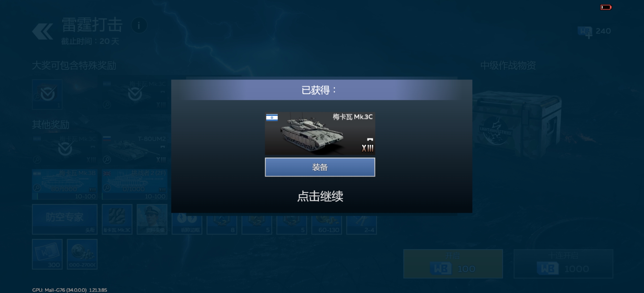Click 点击继续 to continue
Image resolution: width=644 pixels, height=293 pixels.
(320, 196)
